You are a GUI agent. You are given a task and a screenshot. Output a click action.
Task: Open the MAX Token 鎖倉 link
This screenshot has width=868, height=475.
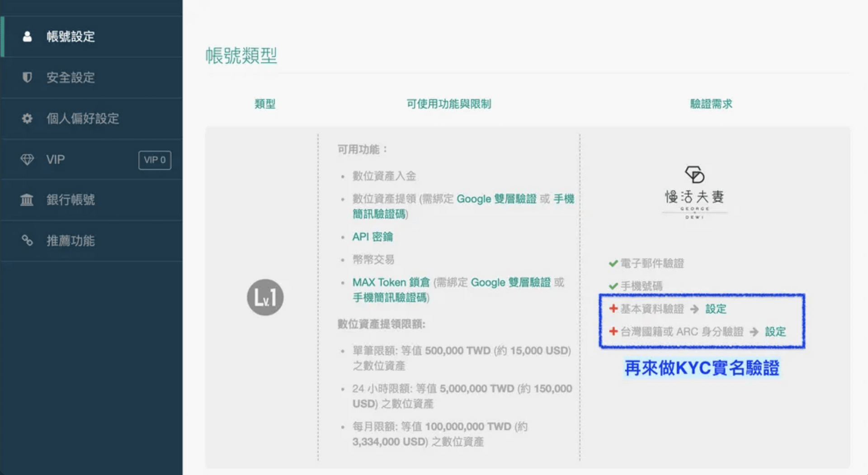391,282
